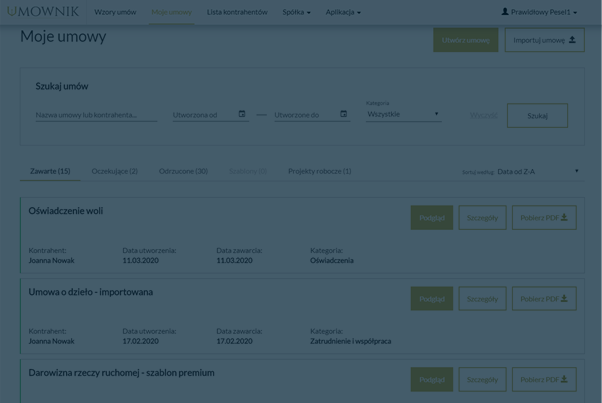602x403 pixels.
Task: Click the upload icon in Importuj umowę
Action: [x=572, y=40]
